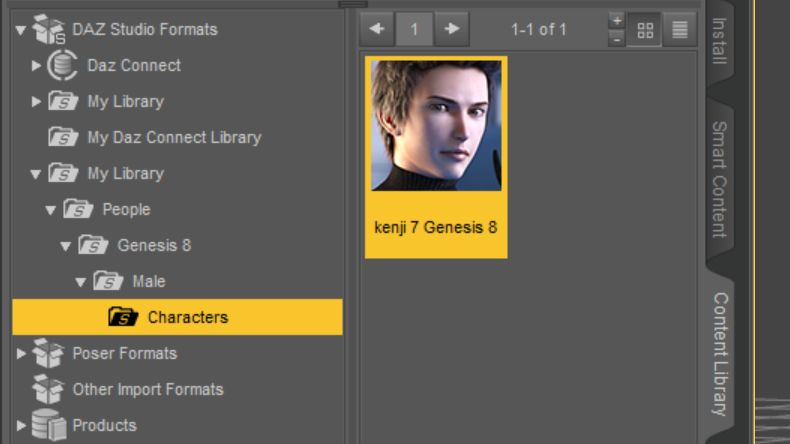Open the Install side tab
This screenshot has width=790, height=444.
click(719, 41)
